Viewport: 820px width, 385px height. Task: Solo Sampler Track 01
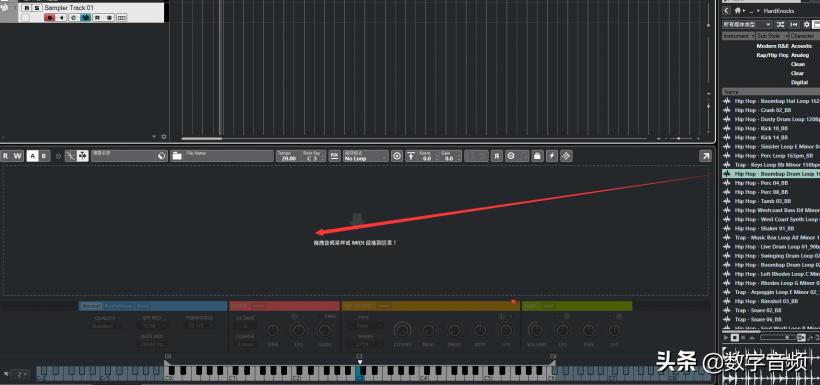(36, 8)
